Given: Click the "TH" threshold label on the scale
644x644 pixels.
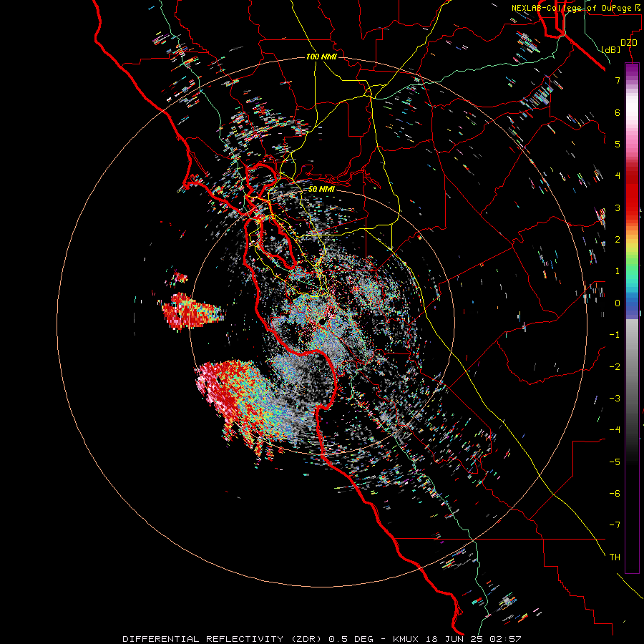Looking at the screenshot, I should click(615, 557).
